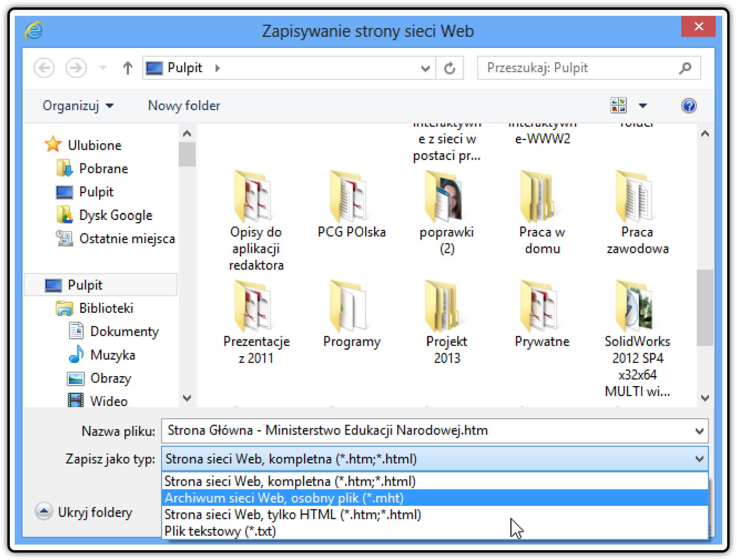This screenshot has width=737, height=560.
Task: Click the Forward navigation arrow
Action: (x=76, y=68)
